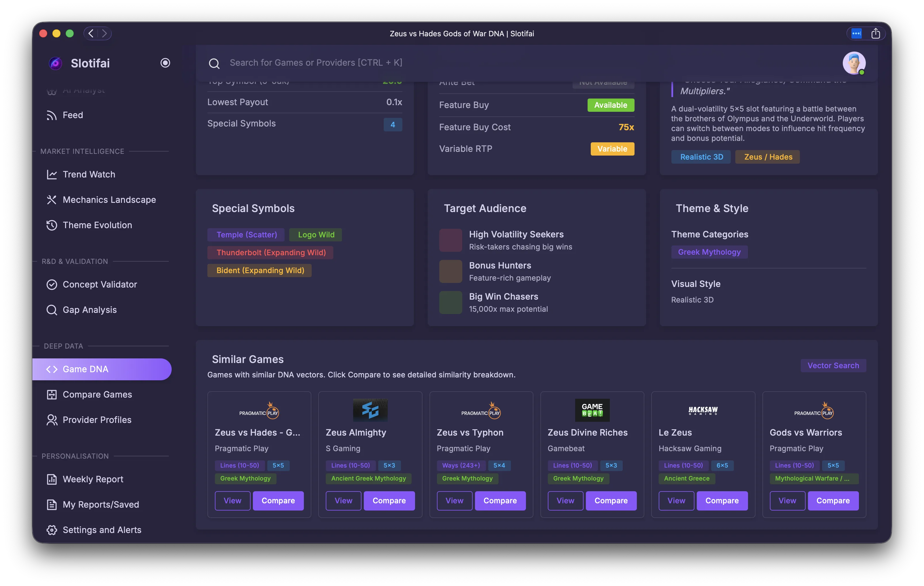Compare with Zeus vs Typhon
Viewport: 924px width, 586px height.
500,501
